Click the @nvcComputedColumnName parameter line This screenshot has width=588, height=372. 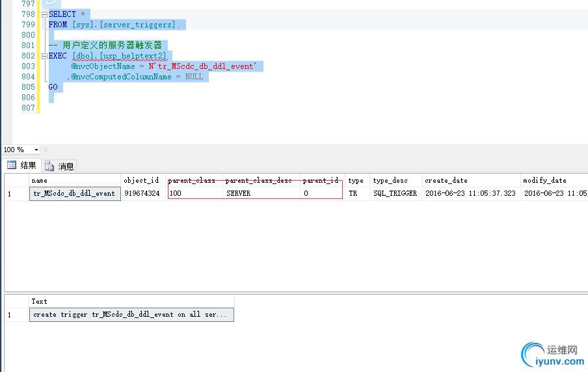(121, 77)
